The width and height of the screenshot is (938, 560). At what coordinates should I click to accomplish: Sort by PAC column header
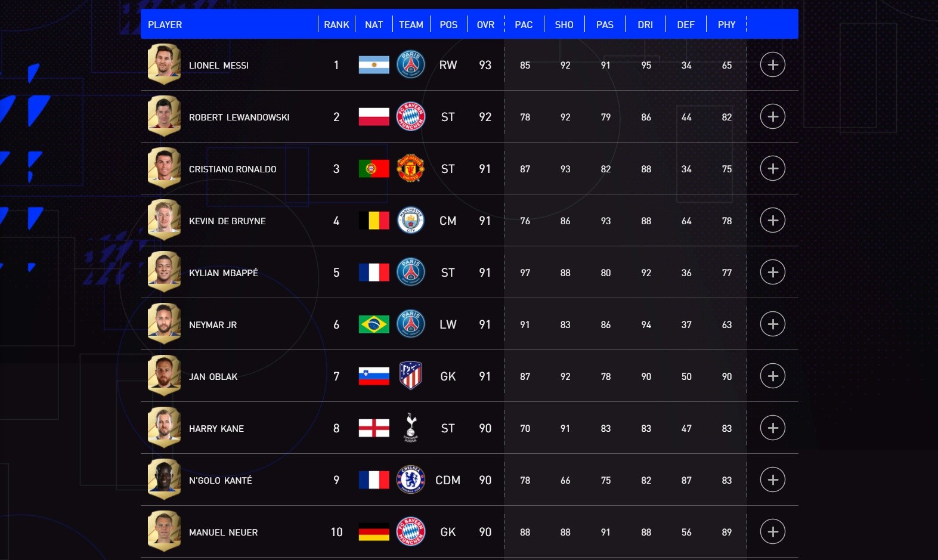click(x=524, y=24)
